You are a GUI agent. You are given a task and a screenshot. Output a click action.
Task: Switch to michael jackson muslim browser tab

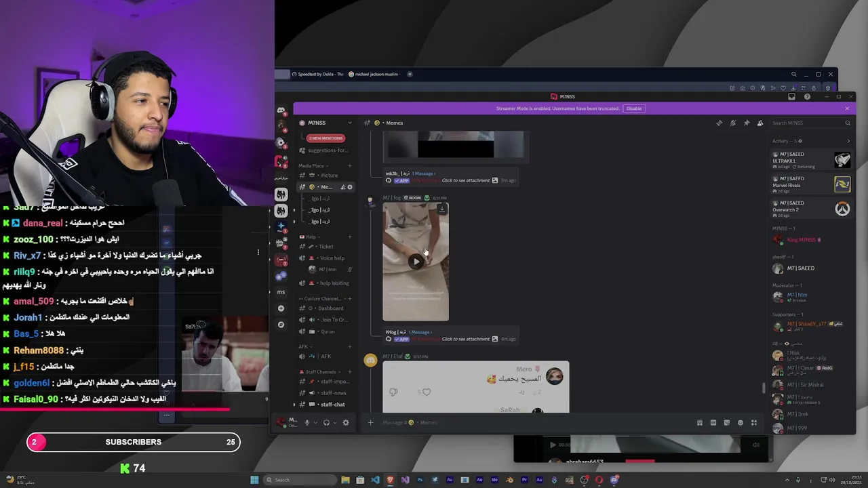(x=375, y=74)
